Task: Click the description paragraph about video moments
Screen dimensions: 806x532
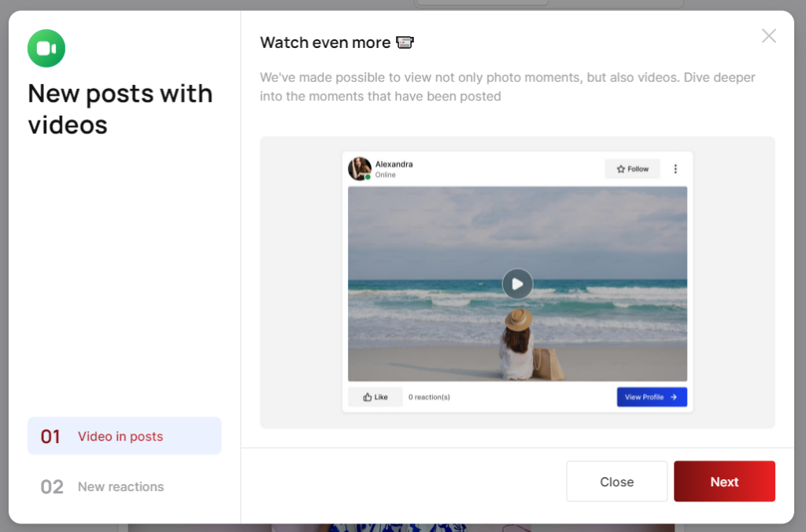Action: coord(507,87)
